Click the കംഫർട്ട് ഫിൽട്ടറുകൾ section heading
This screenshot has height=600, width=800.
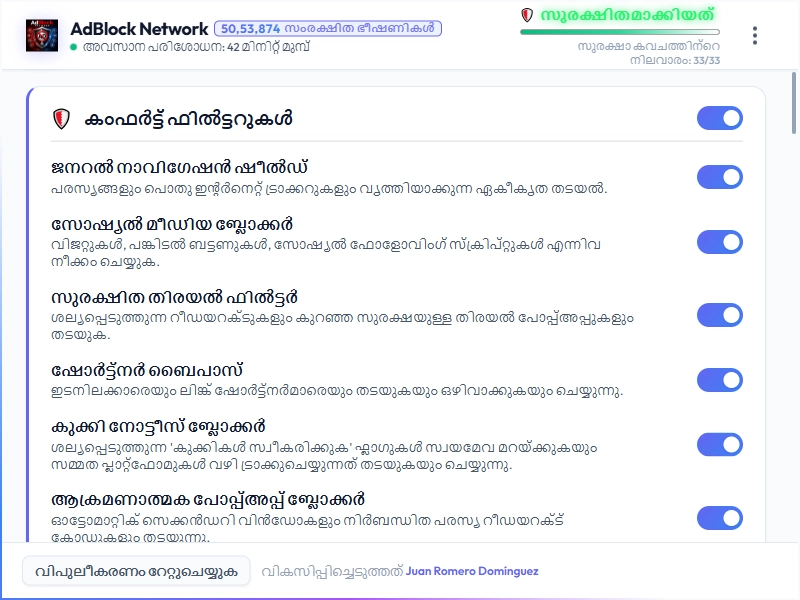point(188,119)
